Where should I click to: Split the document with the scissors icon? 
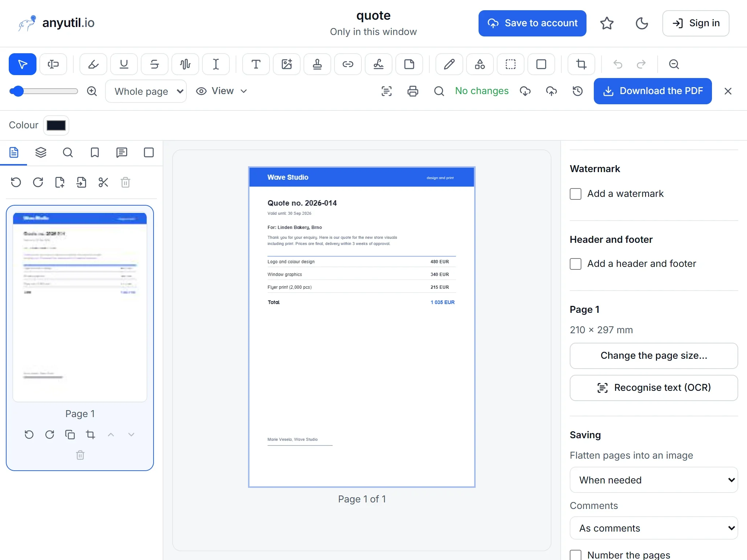click(104, 182)
